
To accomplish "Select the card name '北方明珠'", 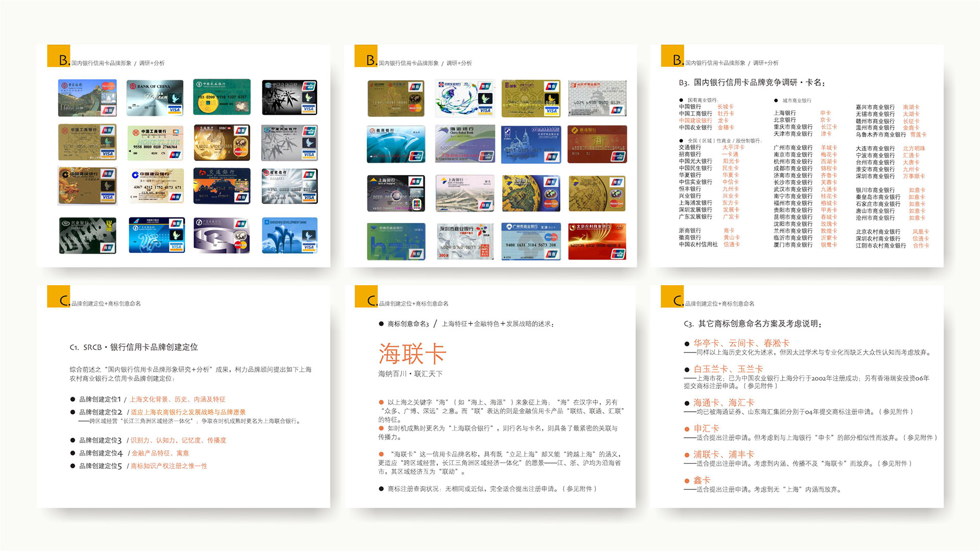I will point(914,148).
